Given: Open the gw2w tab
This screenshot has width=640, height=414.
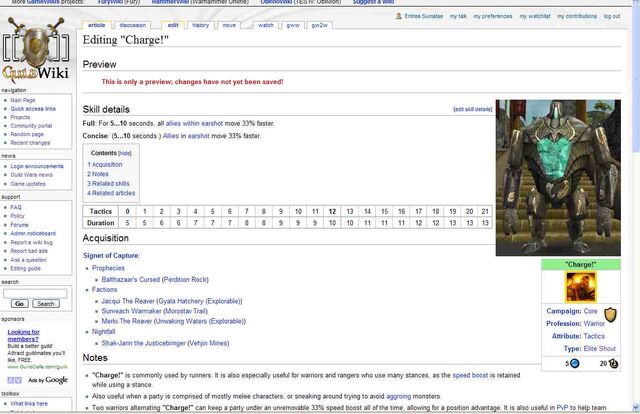Looking at the screenshot, I should coord(319,25).
